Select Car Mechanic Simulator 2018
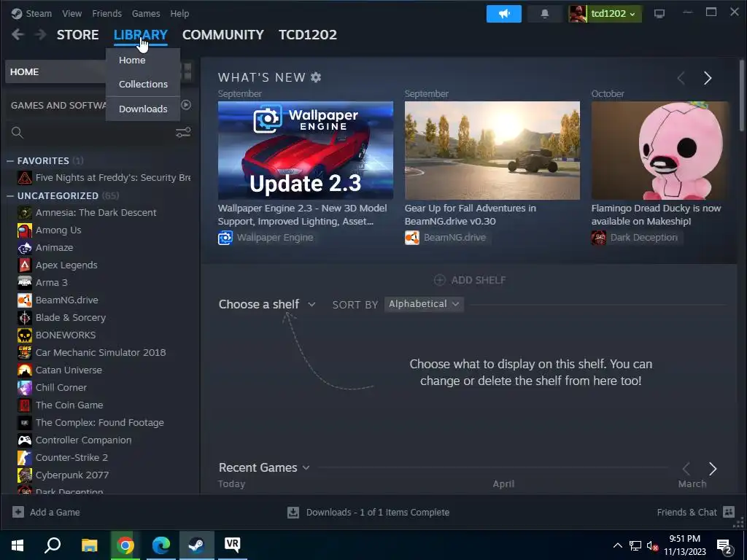The width and height of the screenshot is (747, 560). tap(101, 353)
